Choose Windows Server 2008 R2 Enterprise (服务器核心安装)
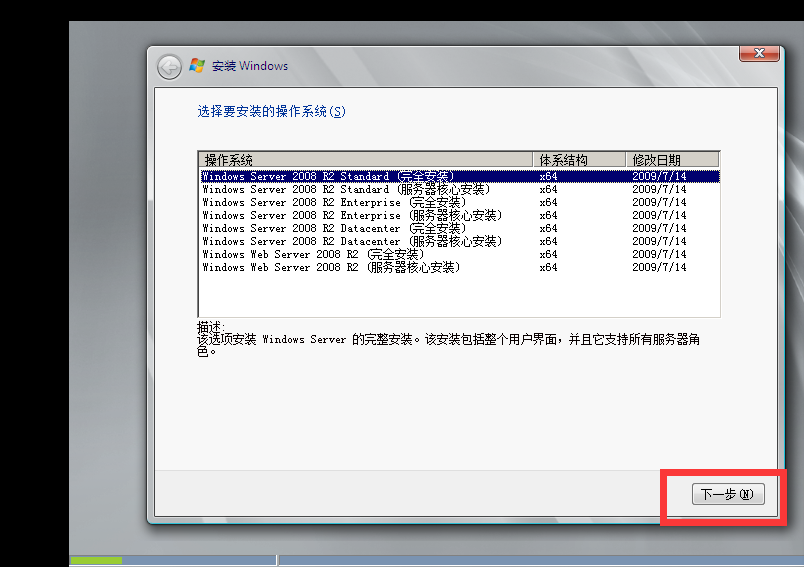This screenshot has width=804, height=567. pos(352,215)
